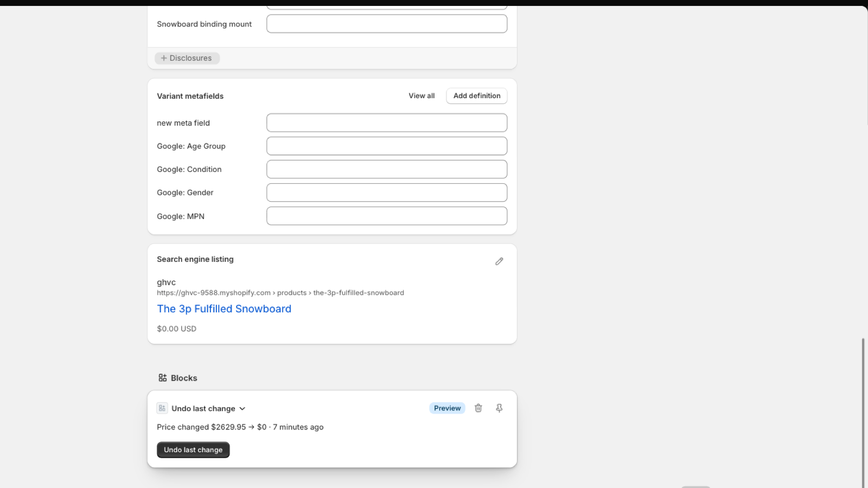Expand the Disclosures section
Image resolution: width=868 pixels, height=488 pixels.
coord(187,58)
